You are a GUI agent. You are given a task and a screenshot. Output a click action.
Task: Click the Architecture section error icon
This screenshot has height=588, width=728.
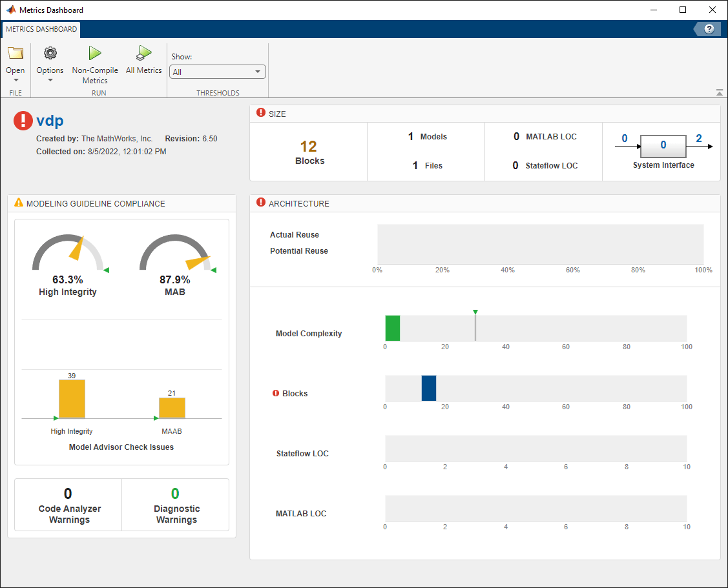click(x=261, y=203)
